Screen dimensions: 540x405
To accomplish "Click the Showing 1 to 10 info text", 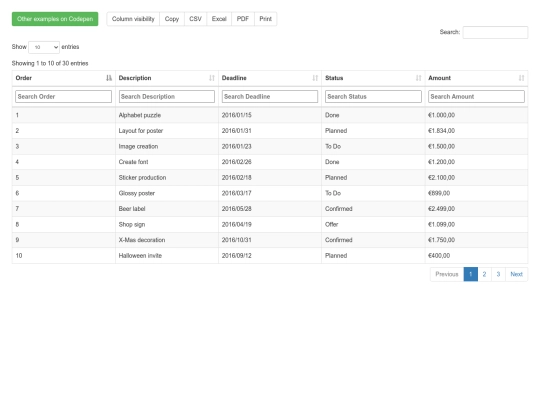I will [50, 63].
